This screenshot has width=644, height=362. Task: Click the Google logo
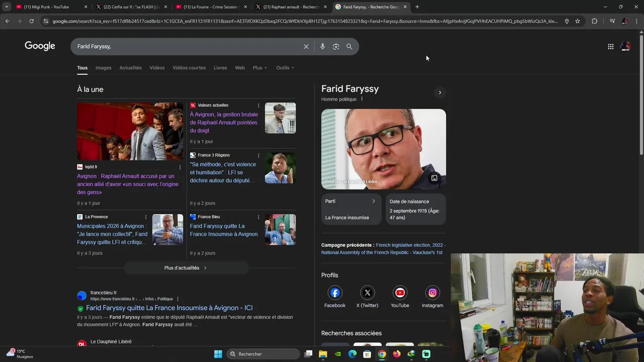tap(40, 46)
